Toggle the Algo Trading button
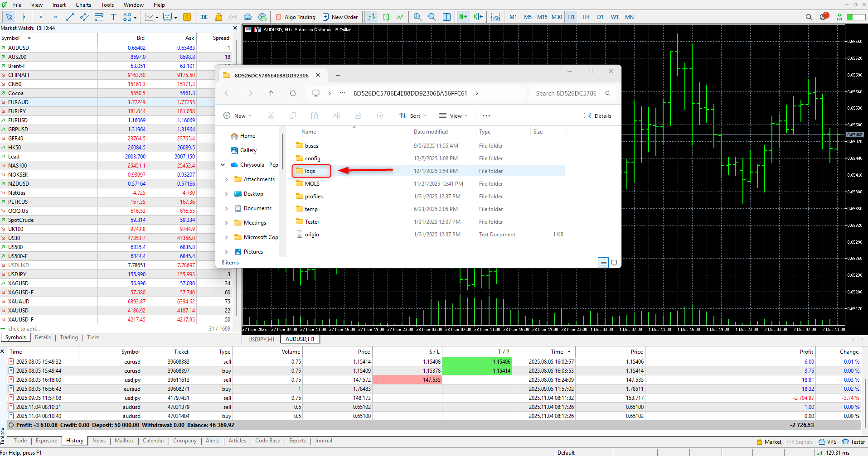This screenshot has width=868, height=456. pos(296,17)
